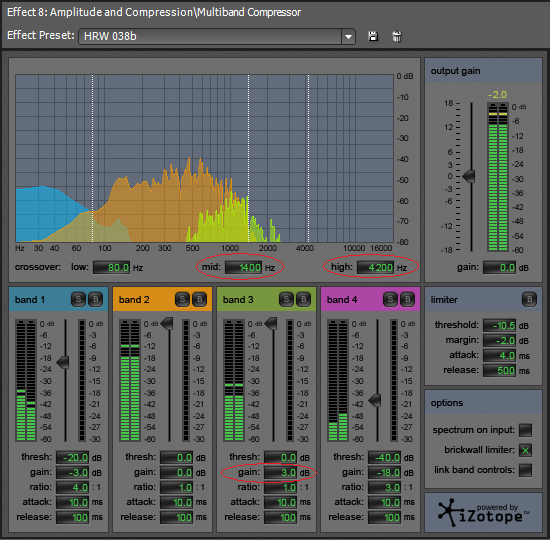The height and width of the screenshot is (540, 550).
Task: Delete the HRW 038b preset
Action: (x=397, y=36)
